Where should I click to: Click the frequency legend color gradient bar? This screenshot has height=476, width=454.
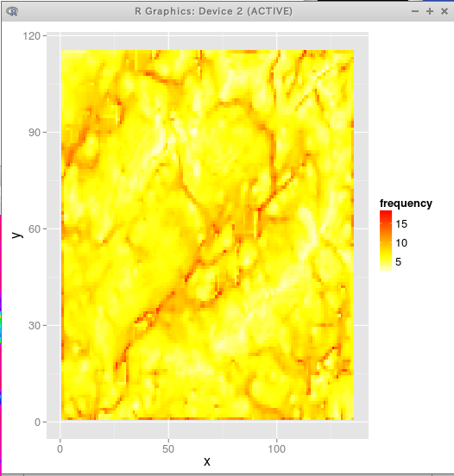pos(386,240)
